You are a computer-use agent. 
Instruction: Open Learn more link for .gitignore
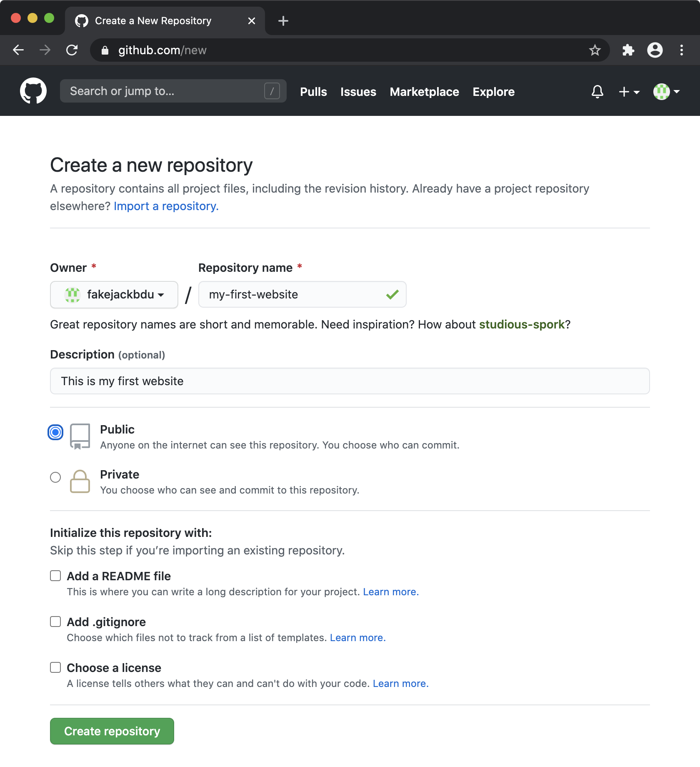(357, 638)
